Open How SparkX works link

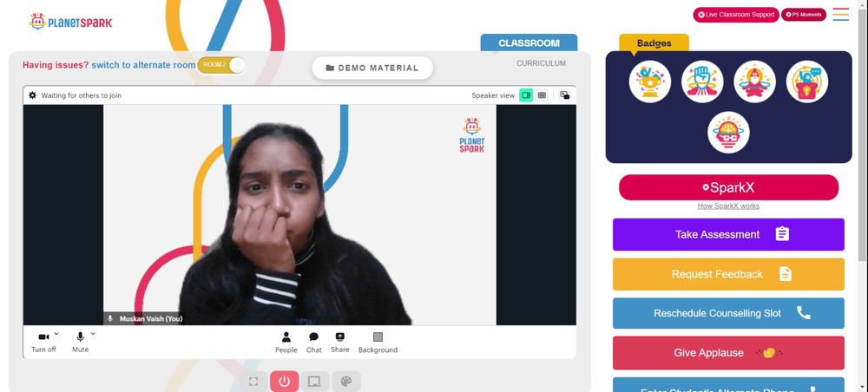(x=728, y=206)
